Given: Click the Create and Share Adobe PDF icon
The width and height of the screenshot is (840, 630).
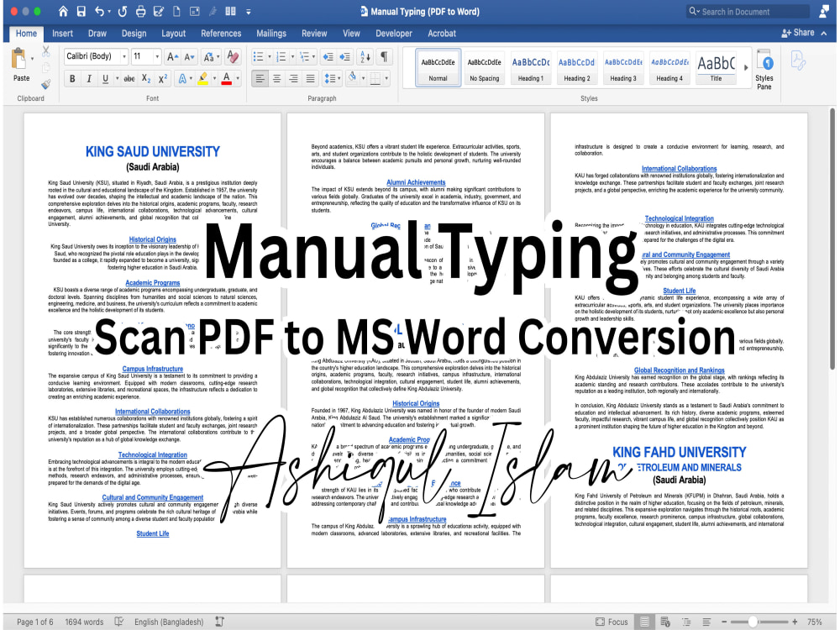Looking at the screenshot, I should point(798,60).
